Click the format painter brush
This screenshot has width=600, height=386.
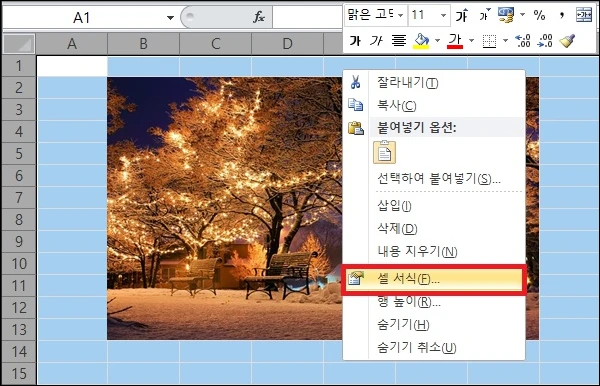coord(567,41)
